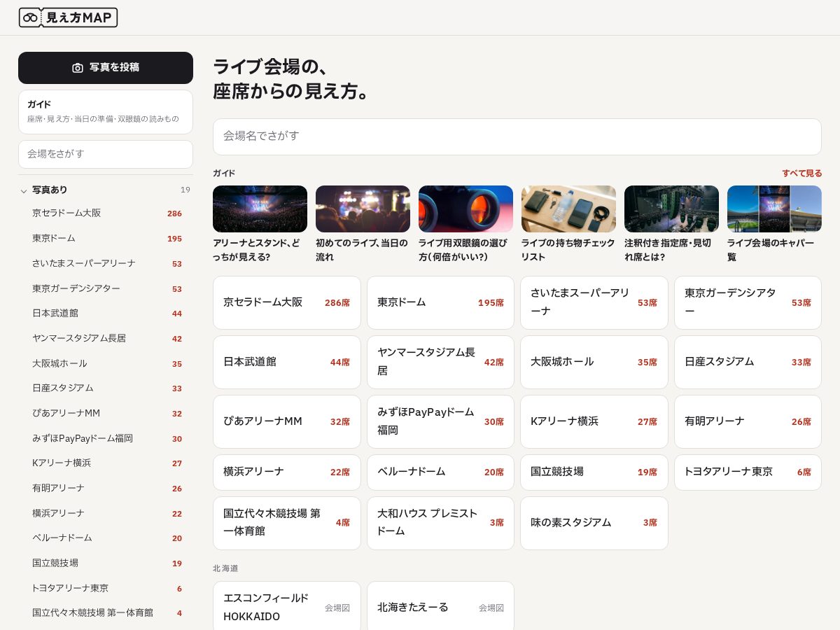Screen dimensions: 840x630
Task: Select 京セラドーム大阪 in the sidebar list
Action: (106, 213)
